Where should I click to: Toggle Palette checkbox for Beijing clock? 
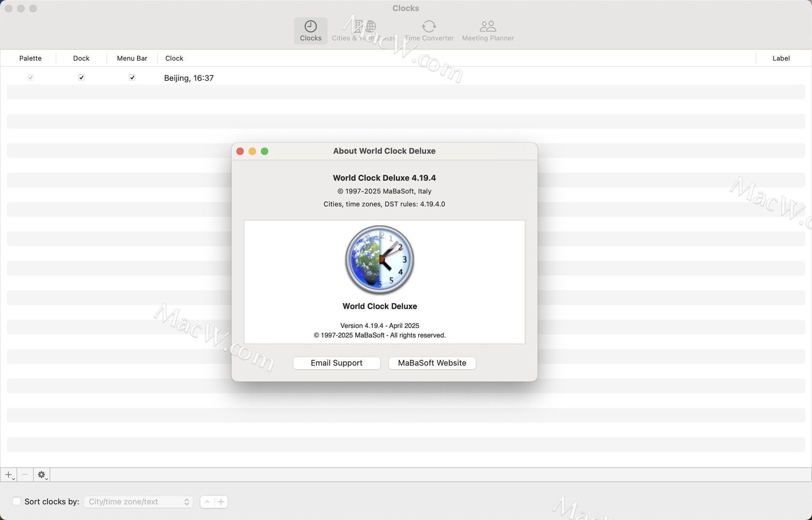click(30, 77)
